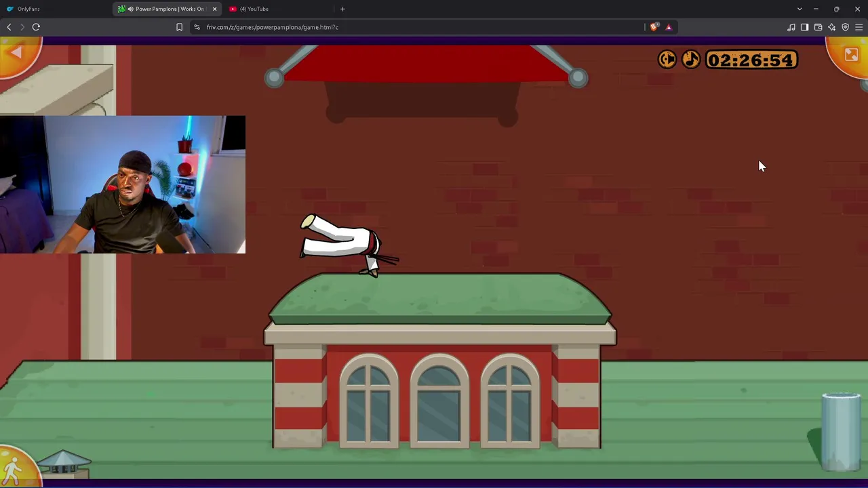The height and width of the screenshot is (488, 868).
Task: Toggle the game music note button
Action: point(691,60)
